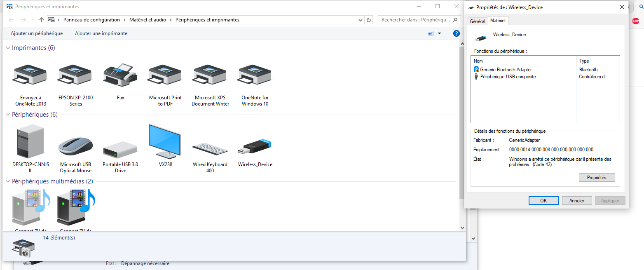
Task: Select the Wireless_Device USB dongle icon
Action: [255, 146]
